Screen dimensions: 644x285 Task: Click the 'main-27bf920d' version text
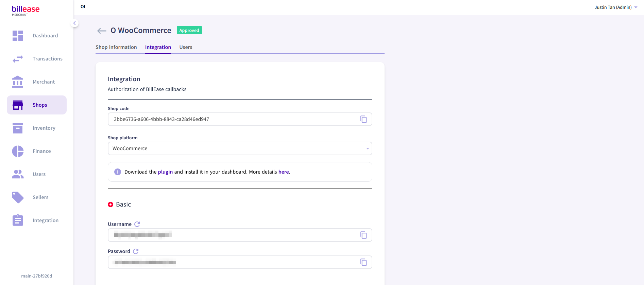click(x=37, y=276)
